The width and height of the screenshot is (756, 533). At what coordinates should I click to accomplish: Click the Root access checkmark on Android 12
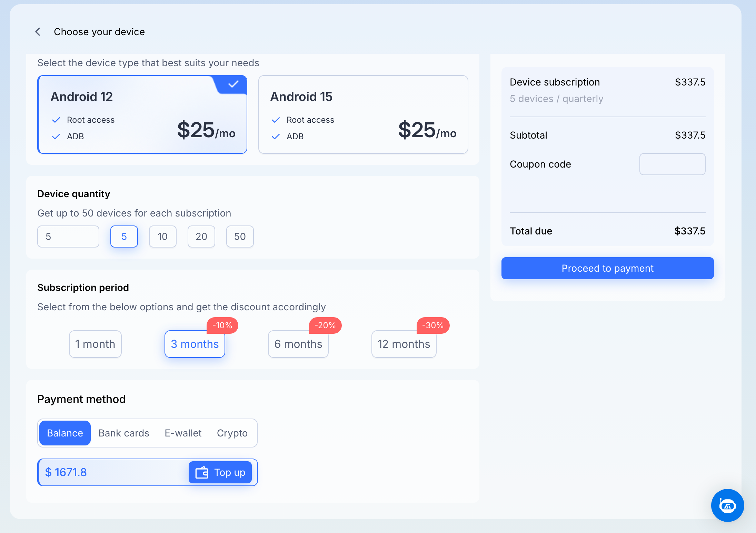tap(56, 120)
